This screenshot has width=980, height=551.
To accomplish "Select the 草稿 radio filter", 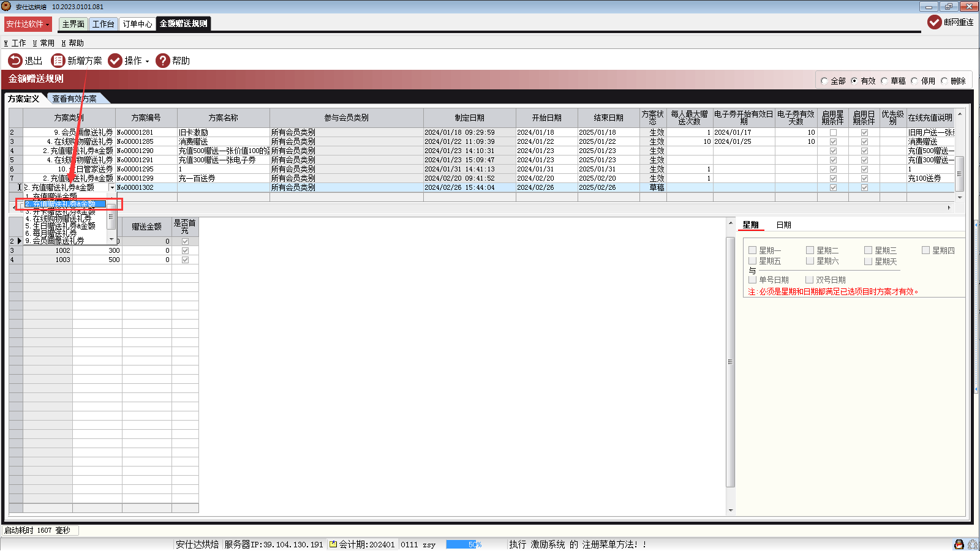I will (x=884, y=81).
